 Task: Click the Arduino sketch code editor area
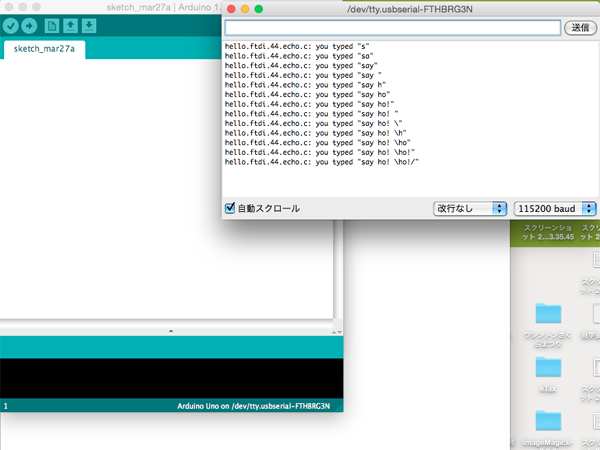(x=166, y=189)
